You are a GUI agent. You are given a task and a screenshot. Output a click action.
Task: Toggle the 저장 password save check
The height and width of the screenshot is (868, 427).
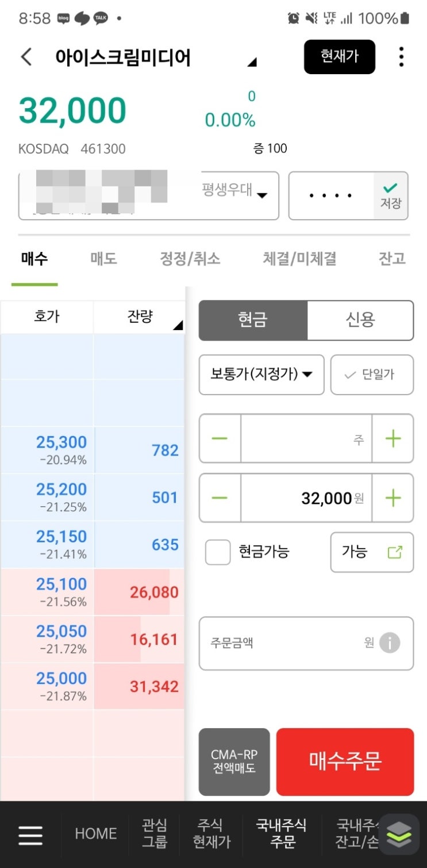(391, 196)
